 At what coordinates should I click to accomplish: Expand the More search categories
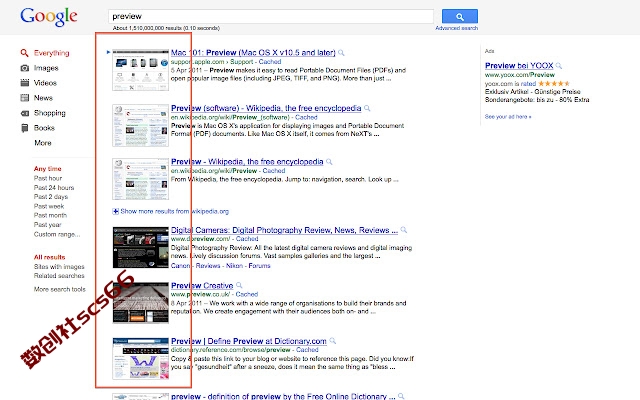click(43, 143)
